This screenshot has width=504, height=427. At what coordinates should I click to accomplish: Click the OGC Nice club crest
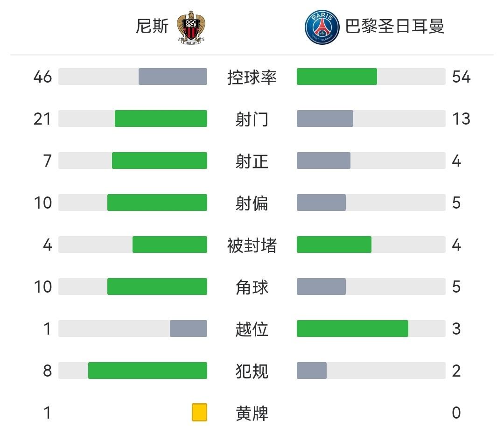[x=192, y=27]
